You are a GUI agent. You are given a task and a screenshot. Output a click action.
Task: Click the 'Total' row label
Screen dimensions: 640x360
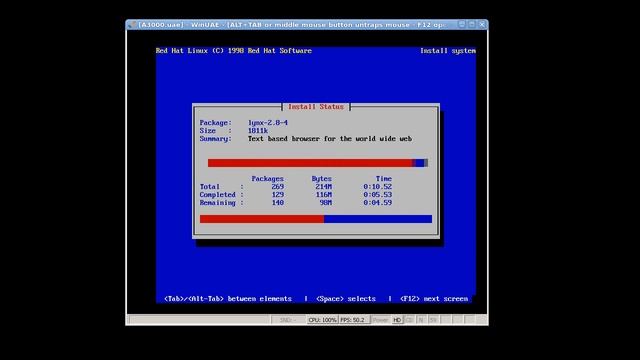point(209,187)
